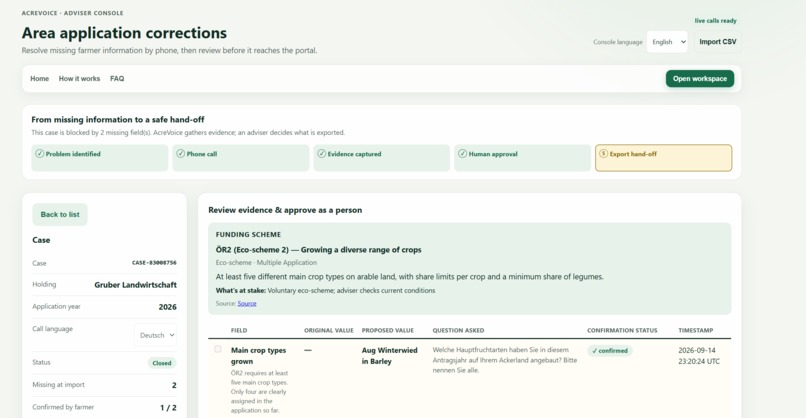Click the Problem identified checkmark icon
Viewport: 806px width, 418px height.
40,154
